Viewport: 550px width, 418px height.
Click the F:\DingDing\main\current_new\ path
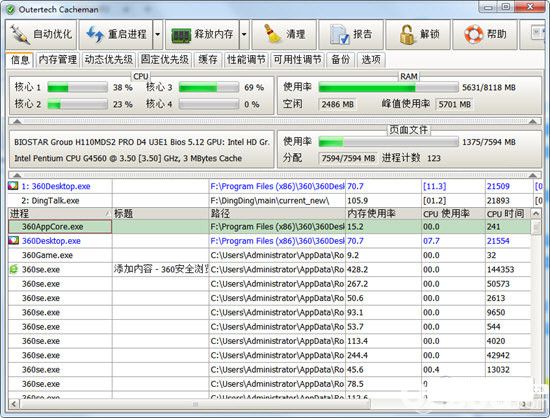[x=270, y=201]
